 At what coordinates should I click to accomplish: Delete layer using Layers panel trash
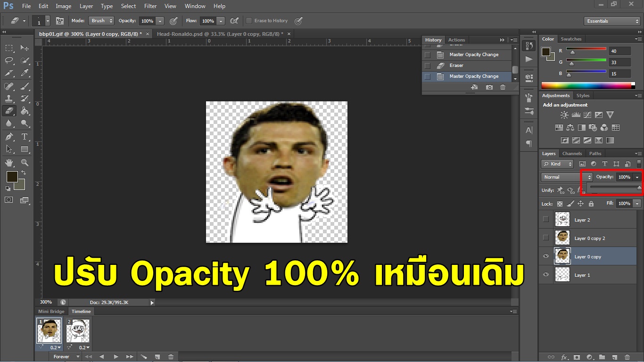tap(627, 357)
